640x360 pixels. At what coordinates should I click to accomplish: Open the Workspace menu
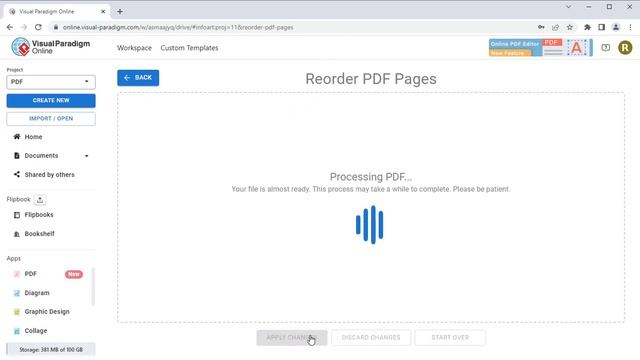pyautogui.click(x=134, y=48)
